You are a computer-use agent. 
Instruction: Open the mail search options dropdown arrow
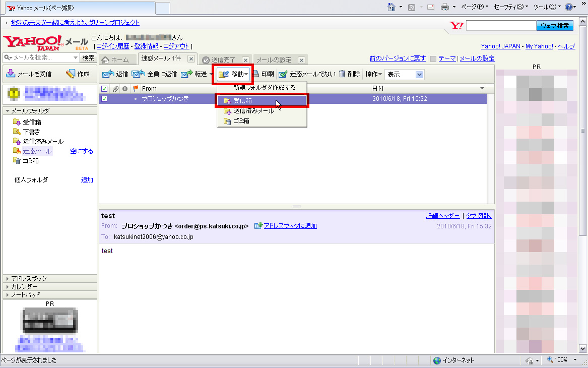pyautogui.click(x=76, y=58)
